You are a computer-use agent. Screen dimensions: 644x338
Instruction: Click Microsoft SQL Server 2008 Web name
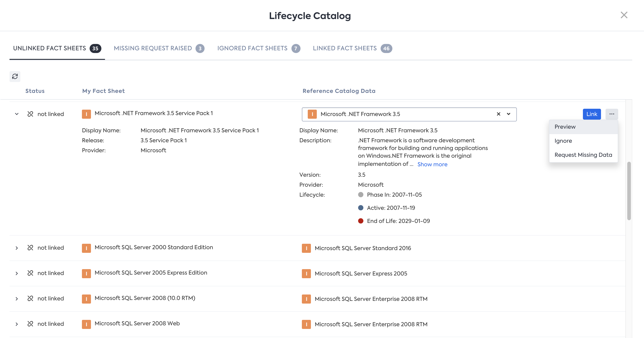coord(137,323)
